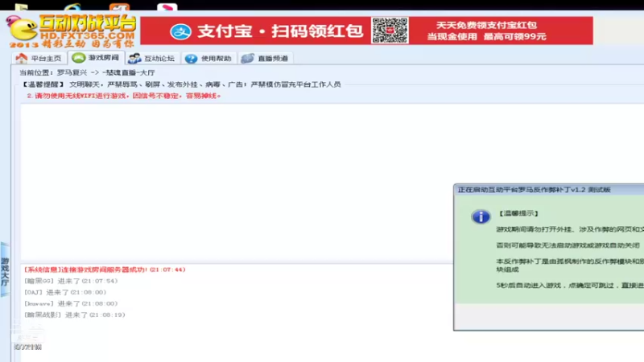Click the 支付宝 red envelope banner
The height and width of the screenshot is (362, 644).
pyautogui.click(x=366, y=31)
